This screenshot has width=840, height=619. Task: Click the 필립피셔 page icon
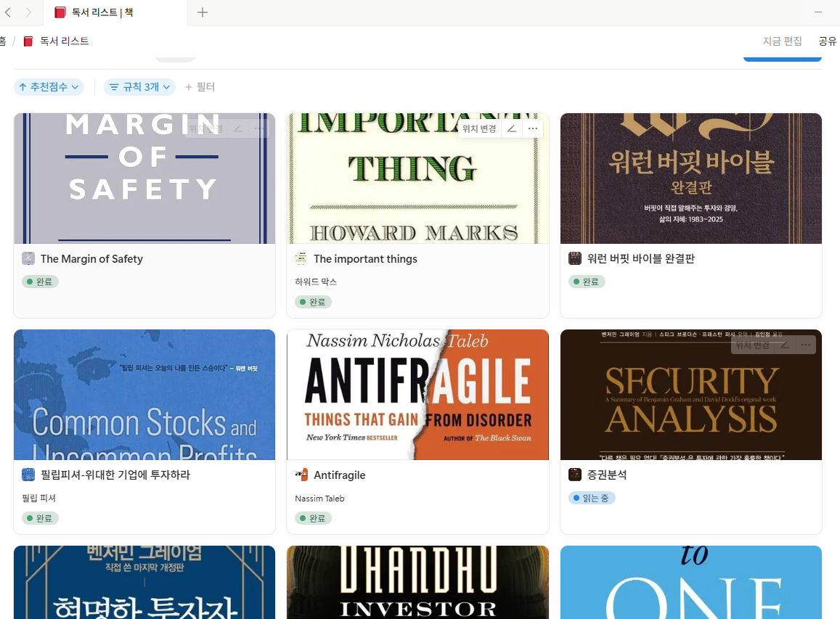tap(28, 475)
